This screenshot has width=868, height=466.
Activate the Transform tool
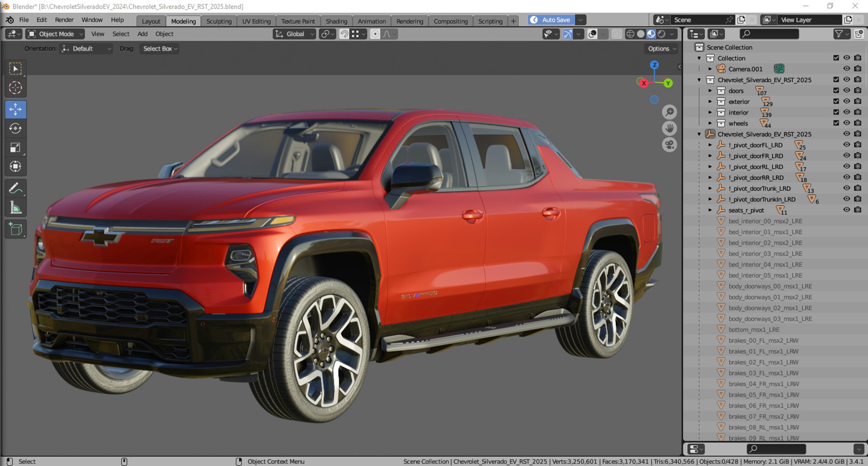pyautogui.click(x=15, y=166)
